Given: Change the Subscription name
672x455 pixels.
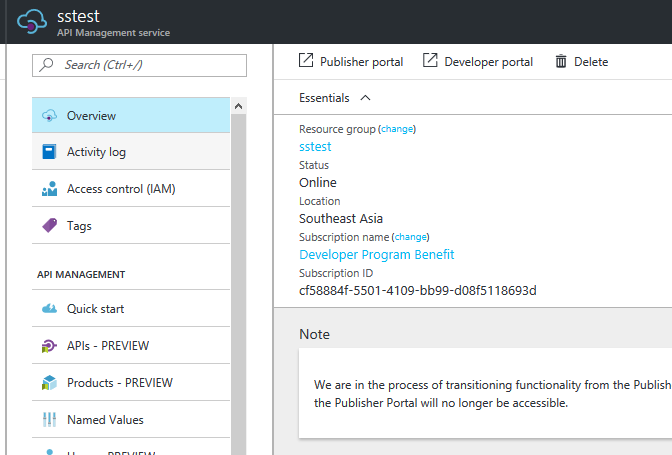Looking at the screenshot, I should 410,237.
